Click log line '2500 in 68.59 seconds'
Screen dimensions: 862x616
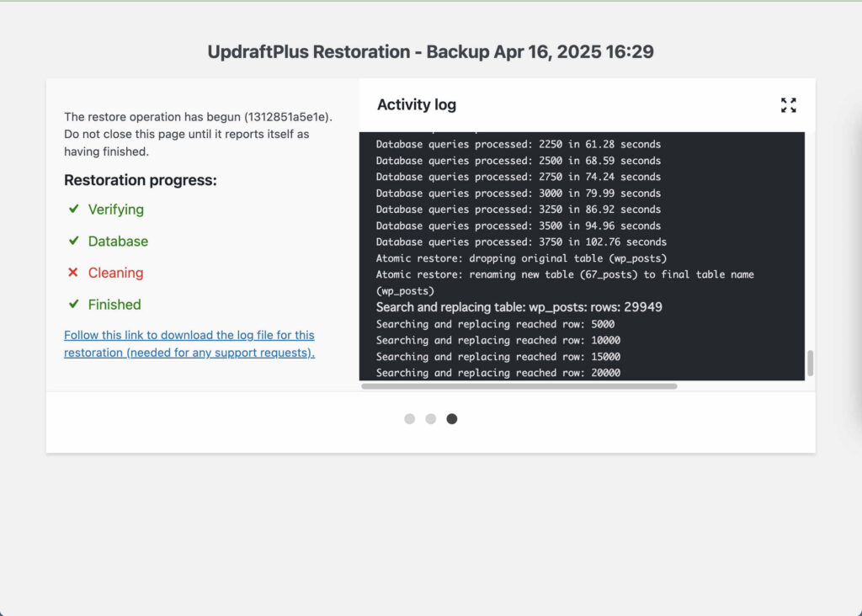point(519,161)
